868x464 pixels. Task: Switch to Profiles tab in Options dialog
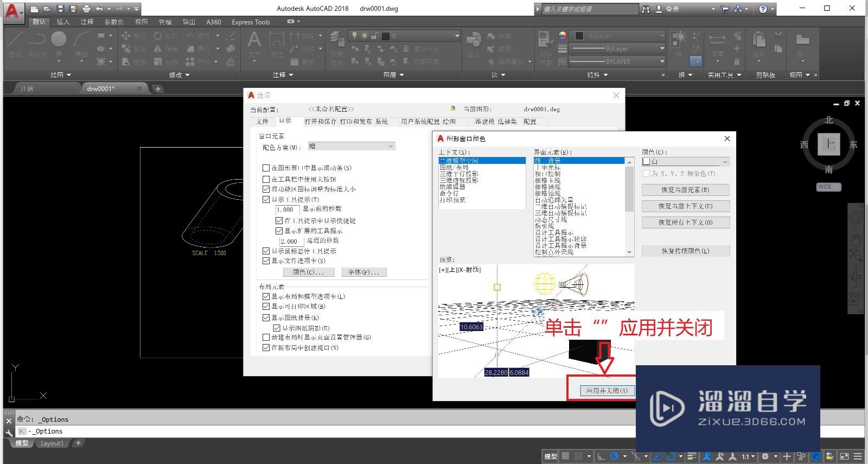click(x=530, y=122)
